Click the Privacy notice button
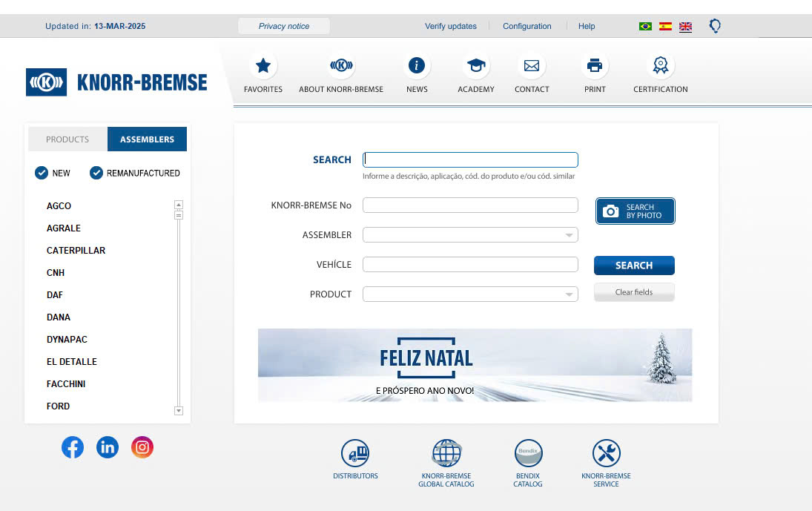The height and width of the screenshot is (511, 812). point(284,26)
